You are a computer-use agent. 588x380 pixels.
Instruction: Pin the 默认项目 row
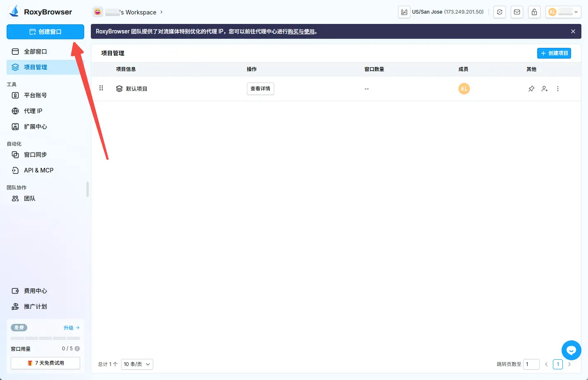pos(531,88)
